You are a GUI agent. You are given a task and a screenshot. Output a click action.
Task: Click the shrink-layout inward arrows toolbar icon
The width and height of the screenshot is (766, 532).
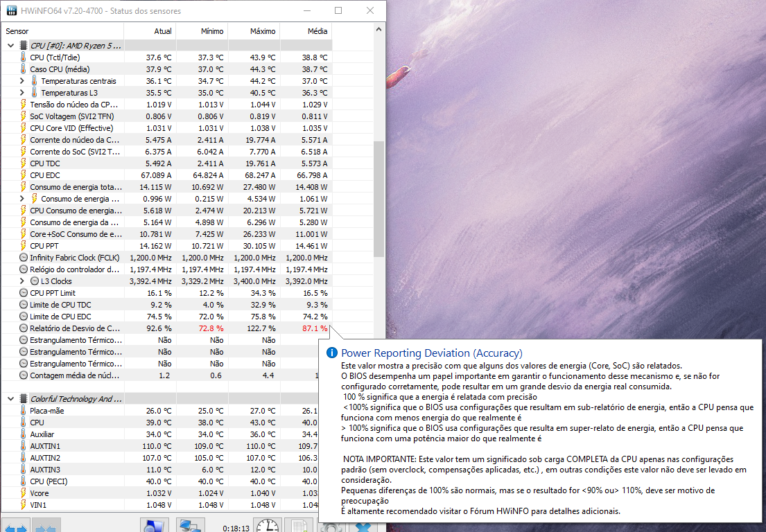click(x=47, y=527)
